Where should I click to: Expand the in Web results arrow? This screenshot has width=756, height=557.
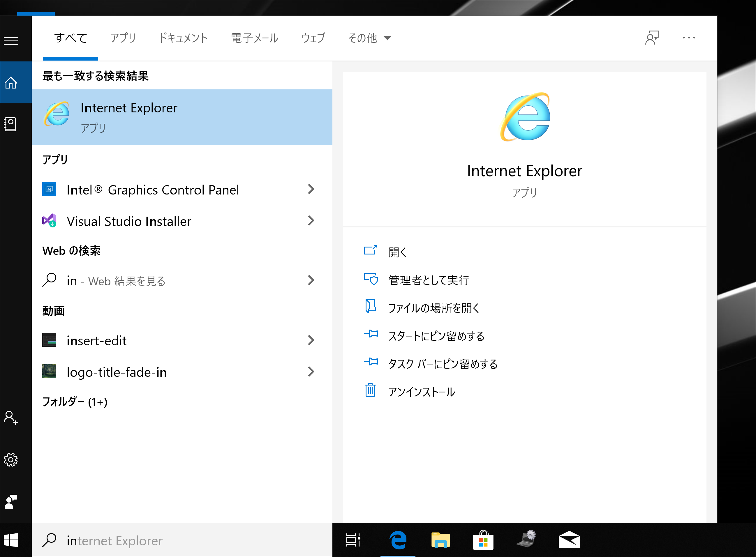311,280
